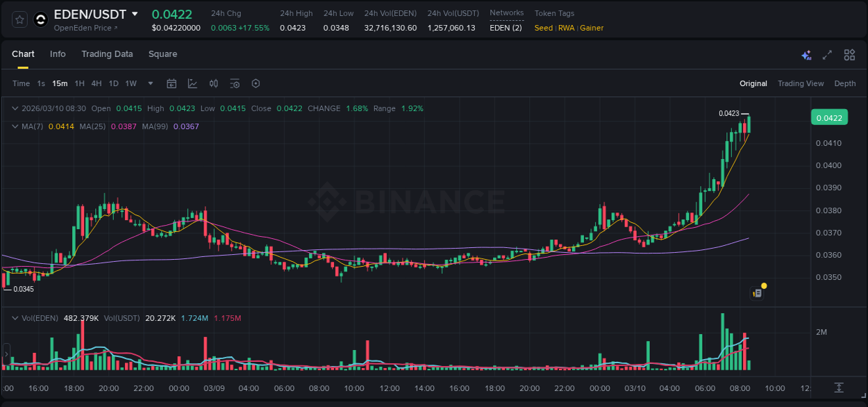868x407 pixels.
Task: Open the calendar date-range picker icon
Action: click(172, 83)
